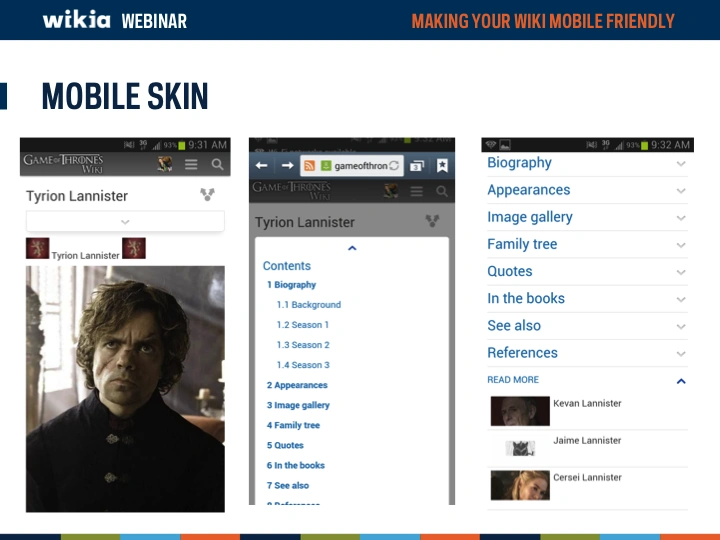Expand the Biography section chevron
This screenshot has height=540, width=720.
point(681,164)
